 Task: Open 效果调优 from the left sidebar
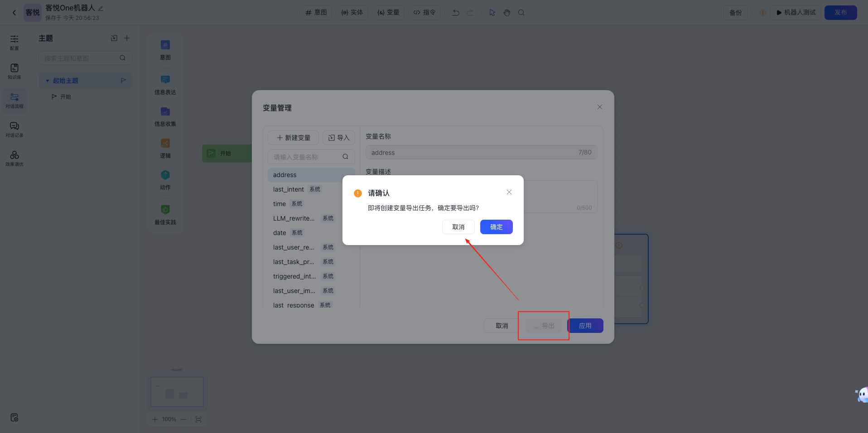[14, 158]
